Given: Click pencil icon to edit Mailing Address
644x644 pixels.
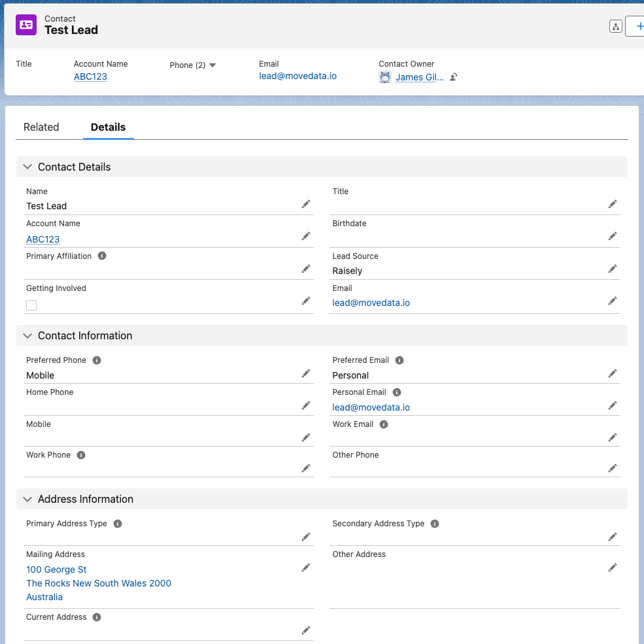Looking at the screenshot, I should tap(305, 568).
